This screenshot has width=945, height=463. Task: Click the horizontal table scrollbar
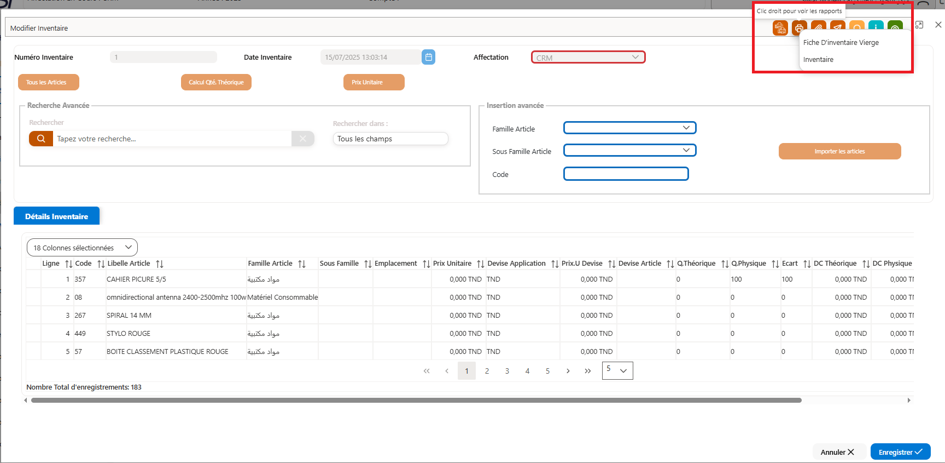(x=416, y=400)
